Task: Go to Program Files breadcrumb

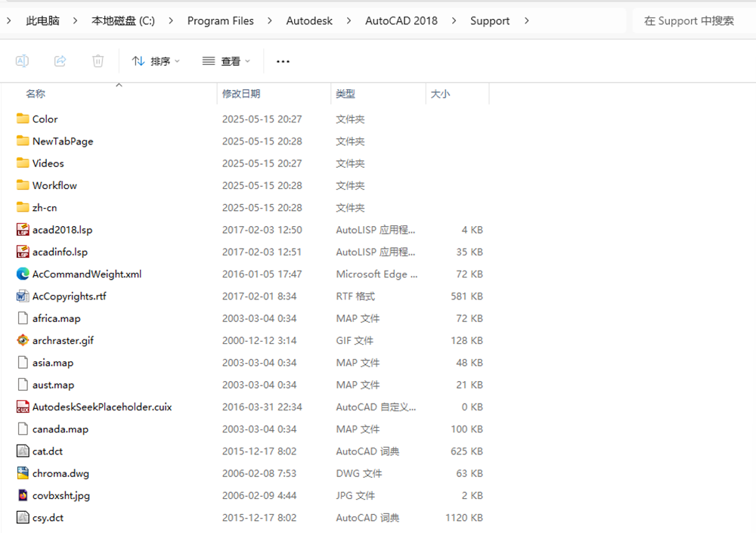Action: pos(220,20)
